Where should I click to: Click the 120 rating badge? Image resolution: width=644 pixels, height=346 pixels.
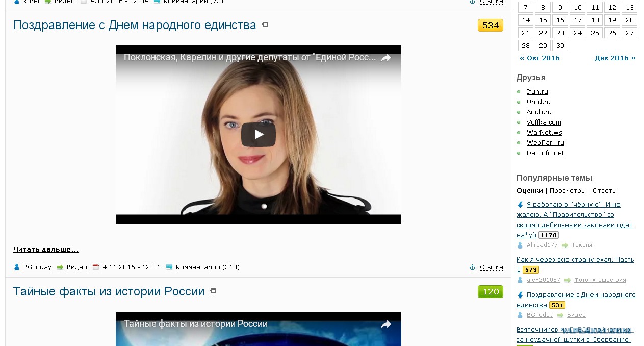point(491,291)
